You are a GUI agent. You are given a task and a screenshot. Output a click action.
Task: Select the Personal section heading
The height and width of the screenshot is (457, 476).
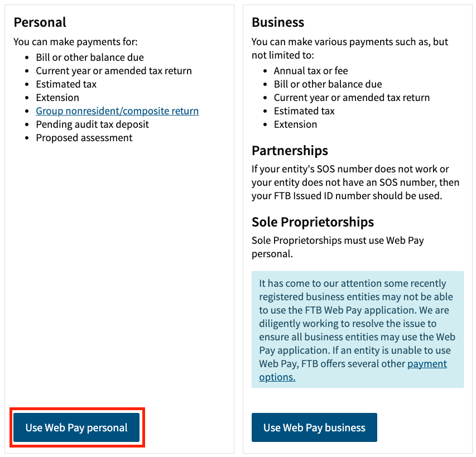pos(40,22)
